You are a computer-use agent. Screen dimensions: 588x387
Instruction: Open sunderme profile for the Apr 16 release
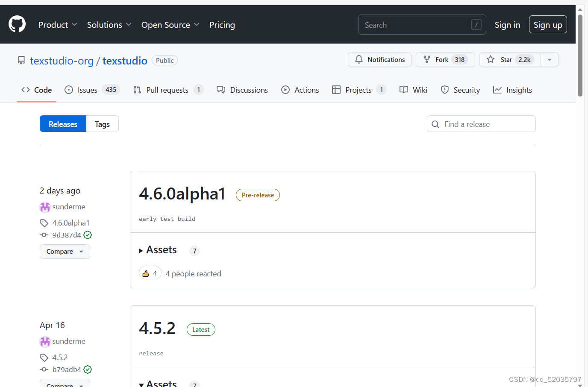pyautogui.click(x=69, y=341)
